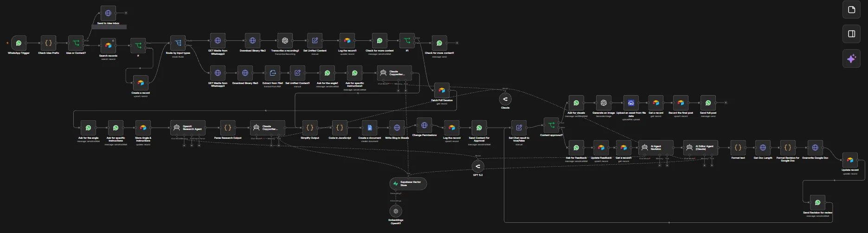This screenshot has width=868, height=233.
Task: Select the Ask for visuals node
Action: [x=576, y=103]
